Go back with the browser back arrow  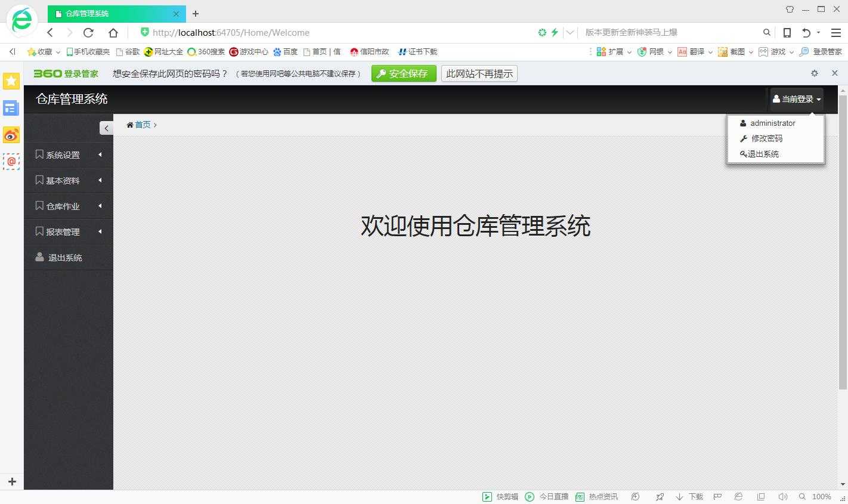coord(50,33)
